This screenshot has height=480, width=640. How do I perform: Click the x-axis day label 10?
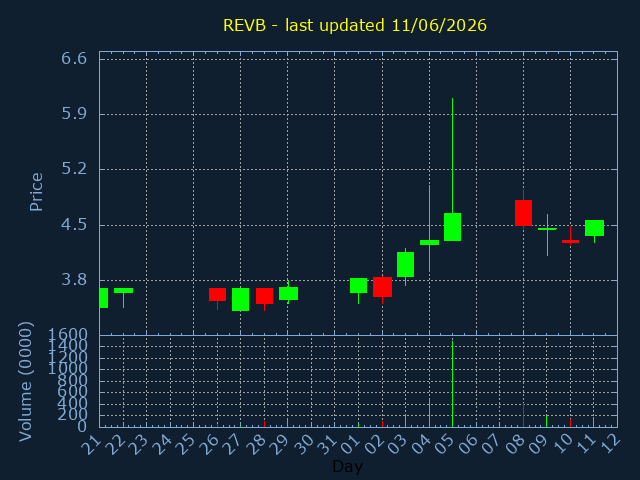pos(562,444)
